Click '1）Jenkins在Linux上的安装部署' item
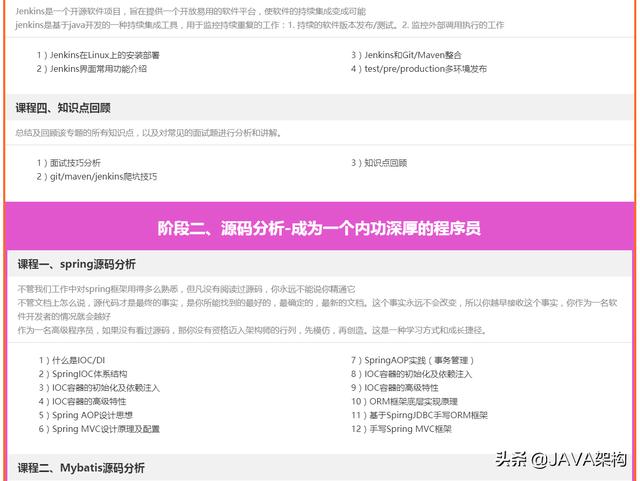Image resolution: width=640 pixels, height=481 pixels. (x=98, y=55)
